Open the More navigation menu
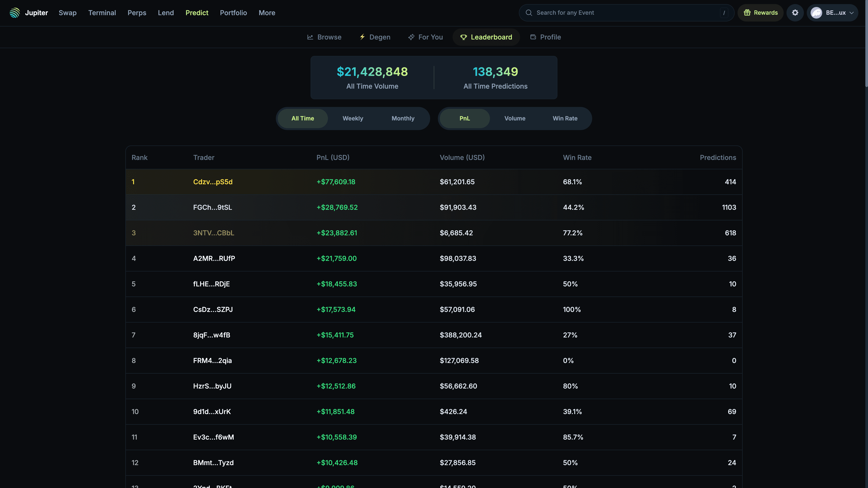Screen dimensions: 868x488 click(267, 13)
